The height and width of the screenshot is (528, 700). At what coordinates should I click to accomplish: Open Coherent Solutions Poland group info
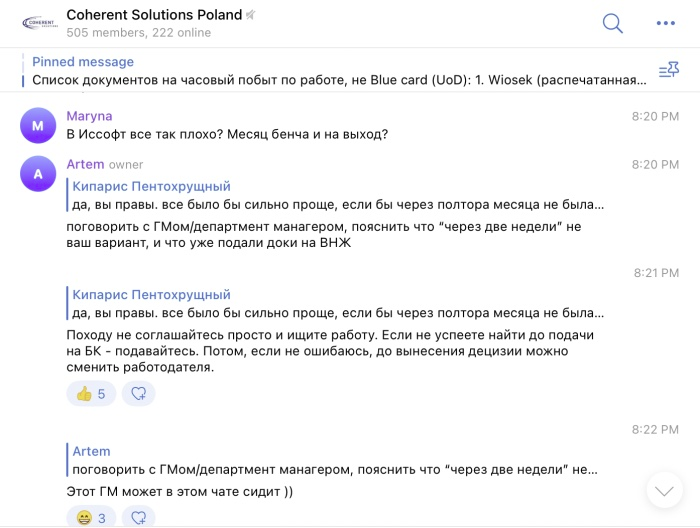coord(154,14)
